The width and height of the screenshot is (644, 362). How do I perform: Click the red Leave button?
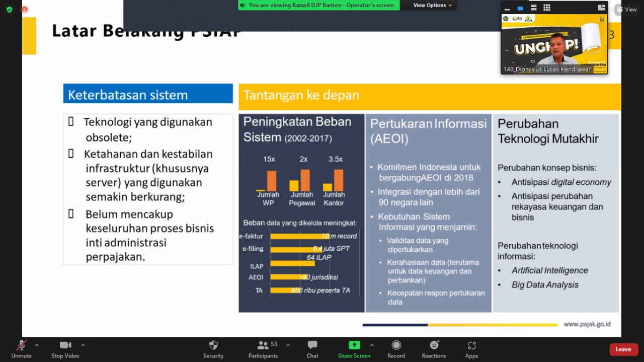[x=623, y=349]
